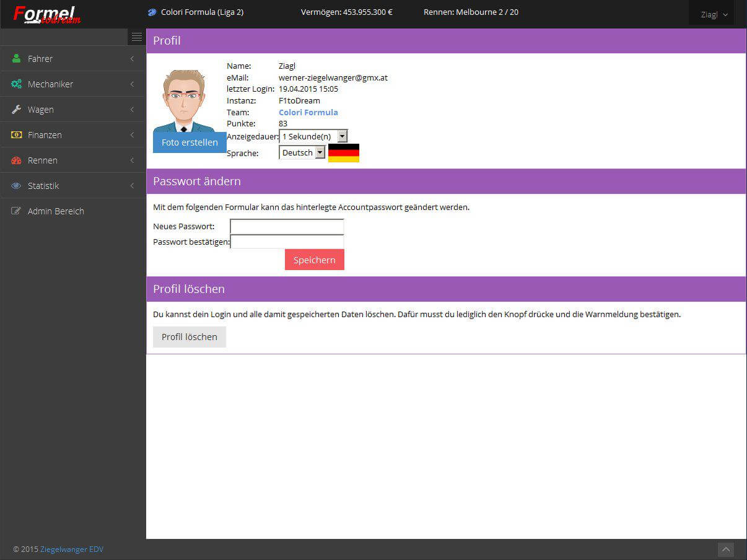
Task: Click the Formel toDream logo
Action: [x=46, y=14]
